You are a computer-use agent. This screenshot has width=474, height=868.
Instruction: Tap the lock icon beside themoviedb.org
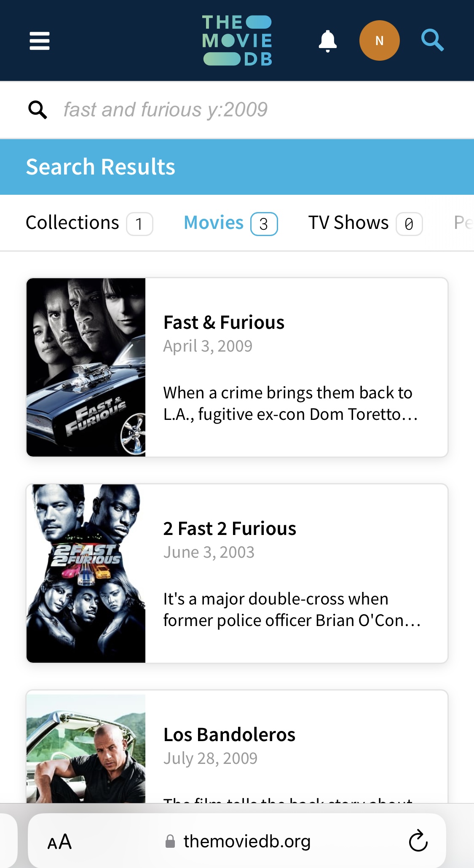click(170, 841)
